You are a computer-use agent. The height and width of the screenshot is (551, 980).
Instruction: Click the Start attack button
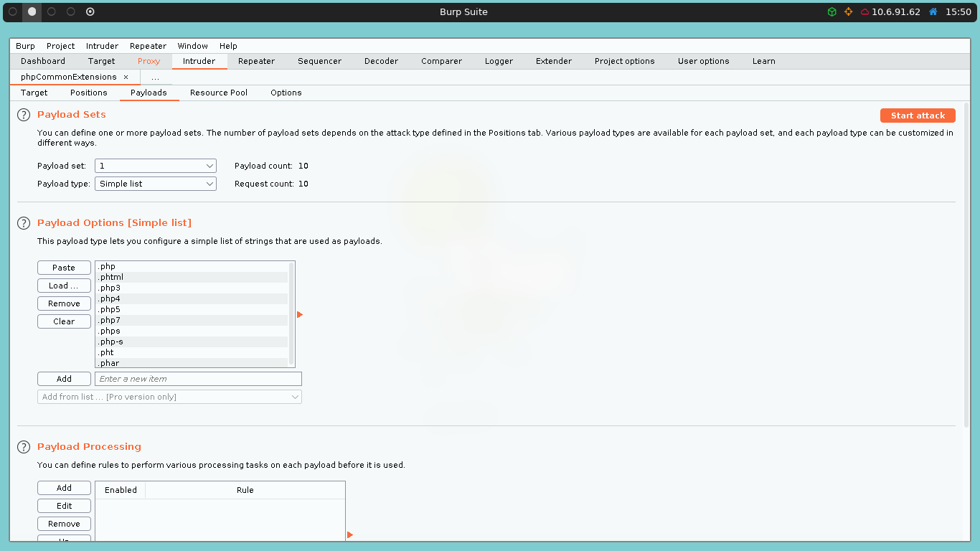pyautogui.click(x=918, y=116)
